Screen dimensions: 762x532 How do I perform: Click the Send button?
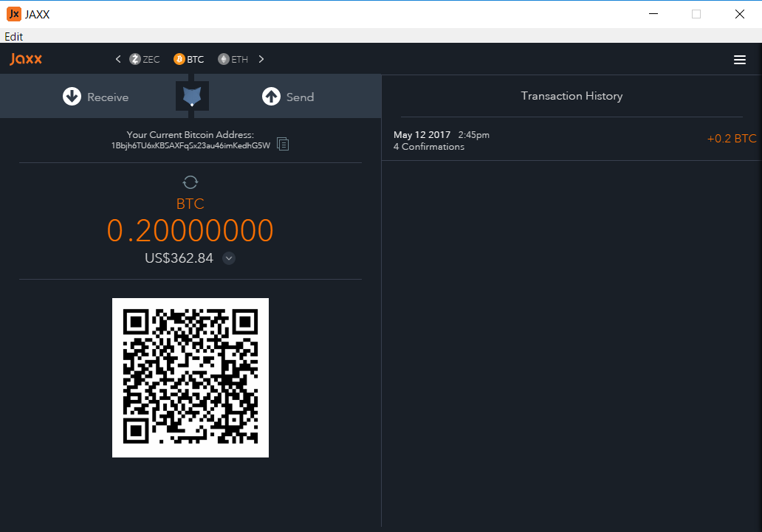tap(288, 97)
